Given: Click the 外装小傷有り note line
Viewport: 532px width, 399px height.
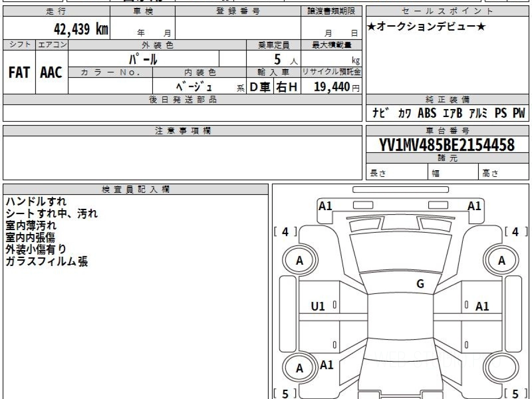Looking at the screenshot, I should [x=36, y=249].
